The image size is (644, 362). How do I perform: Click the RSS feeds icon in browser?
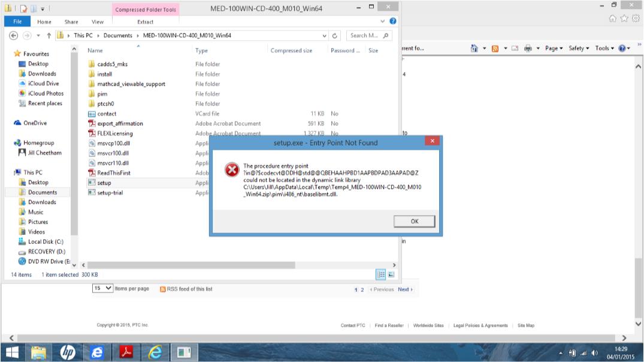click(x=495, y=49)
